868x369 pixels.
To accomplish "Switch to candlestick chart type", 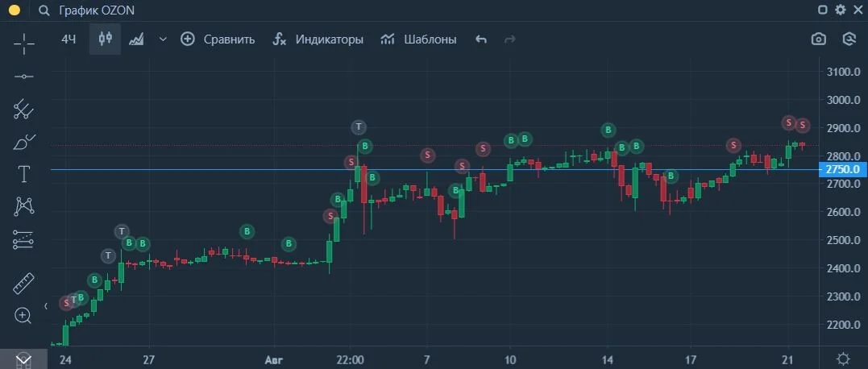I will [x=106, y=39].
